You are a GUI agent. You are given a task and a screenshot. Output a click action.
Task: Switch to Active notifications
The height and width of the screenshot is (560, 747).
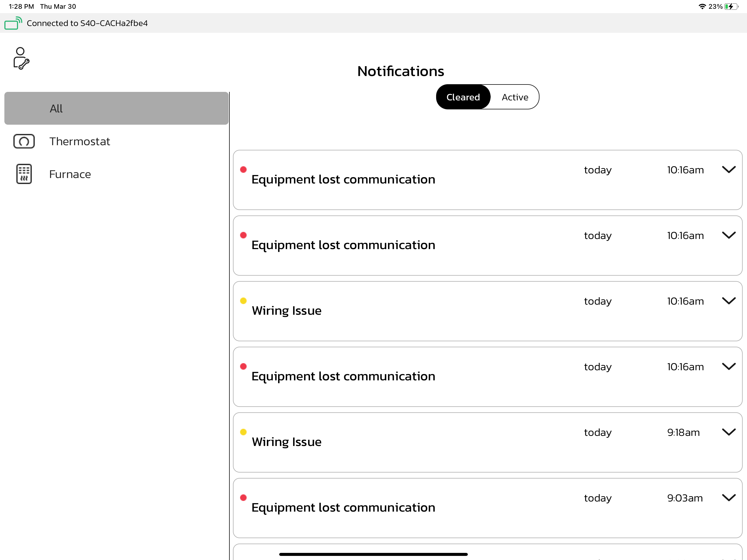tap(515, 97)
